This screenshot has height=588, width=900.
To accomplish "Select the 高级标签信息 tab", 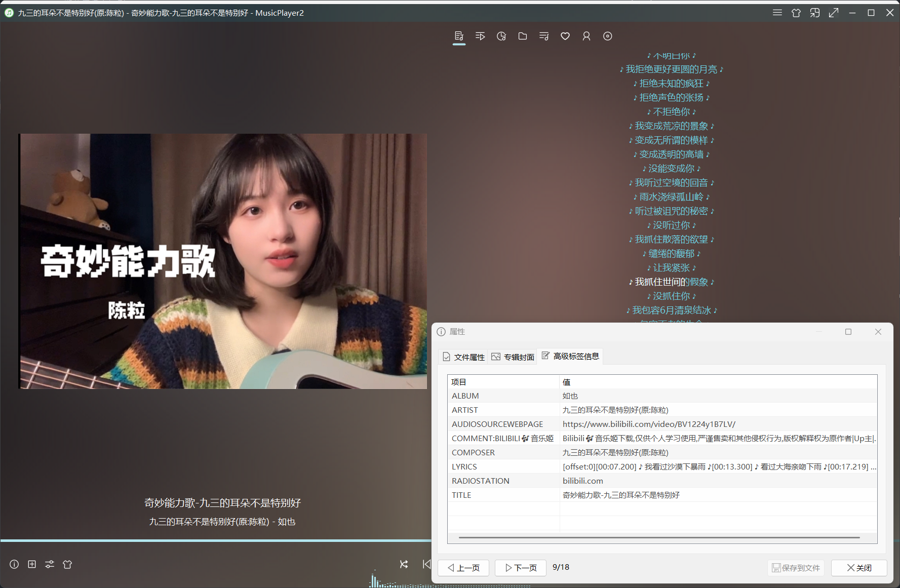I will (570, 357).
